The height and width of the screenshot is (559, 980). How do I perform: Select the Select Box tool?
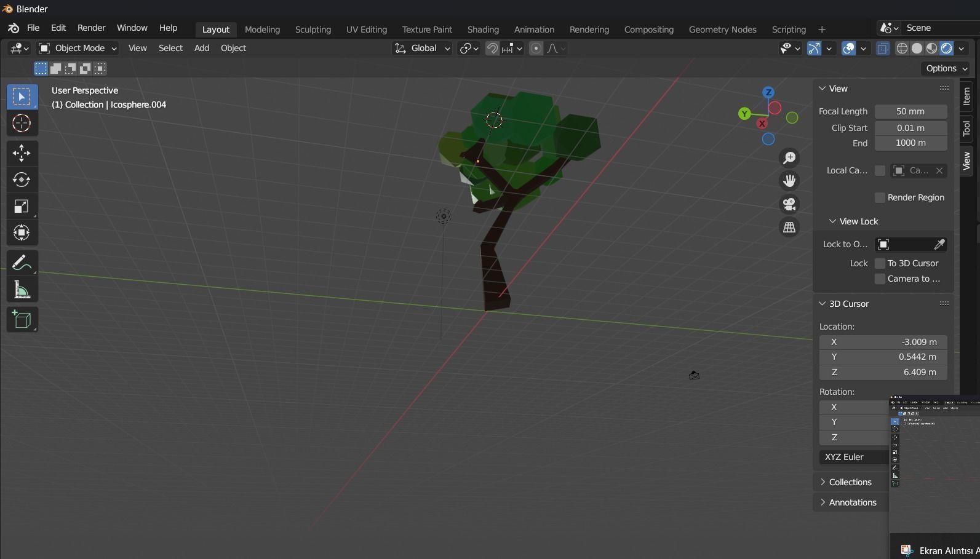[x=22, y=97]
